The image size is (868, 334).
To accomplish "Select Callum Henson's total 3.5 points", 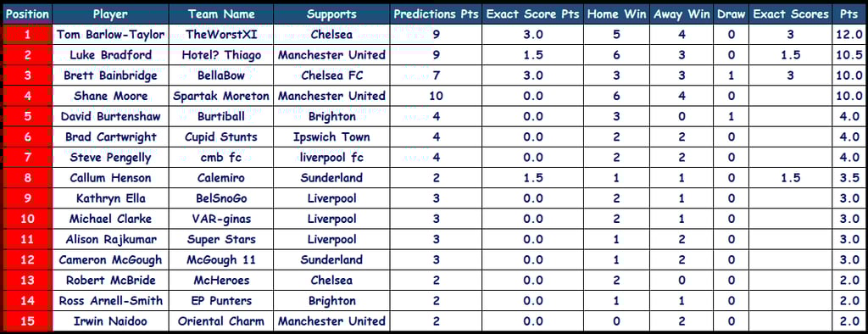I will [848, 178].
